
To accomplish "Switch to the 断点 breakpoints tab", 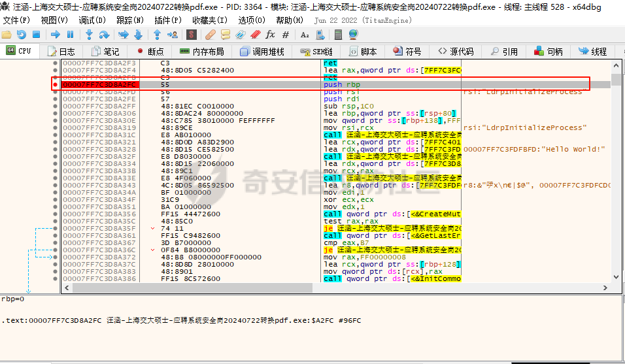I will pyautogui.click(x=150, y=52).
